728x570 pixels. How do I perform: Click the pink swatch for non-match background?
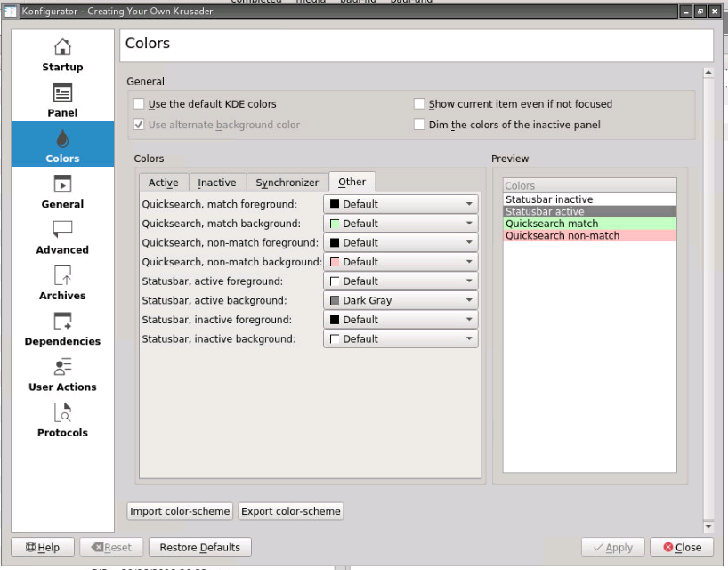[335, 262]
